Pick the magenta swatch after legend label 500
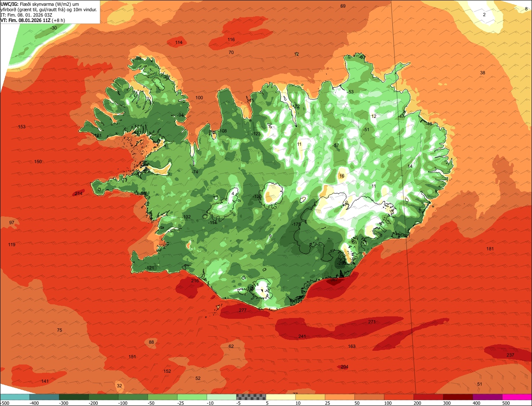 [517, 397]
